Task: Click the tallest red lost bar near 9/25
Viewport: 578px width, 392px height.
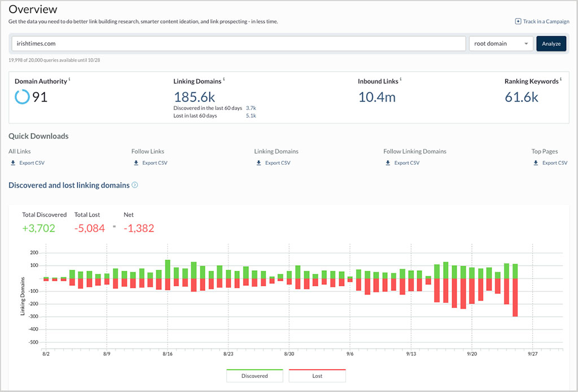Action: 515,297
